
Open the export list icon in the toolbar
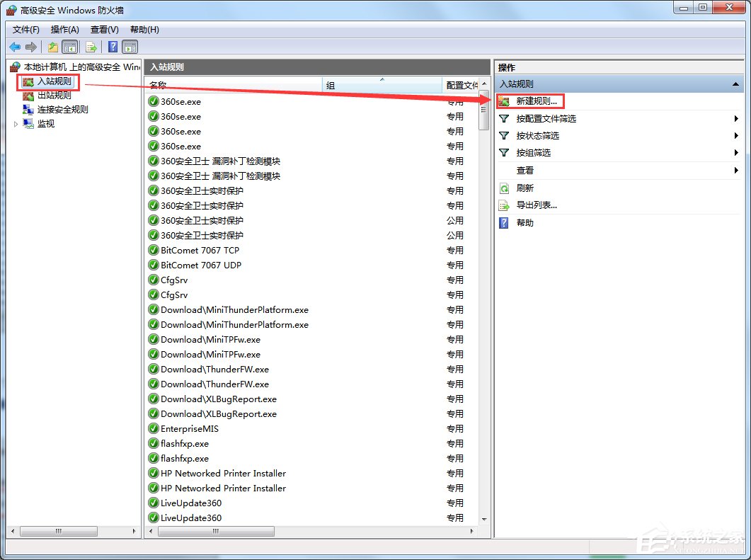point(91,47)
